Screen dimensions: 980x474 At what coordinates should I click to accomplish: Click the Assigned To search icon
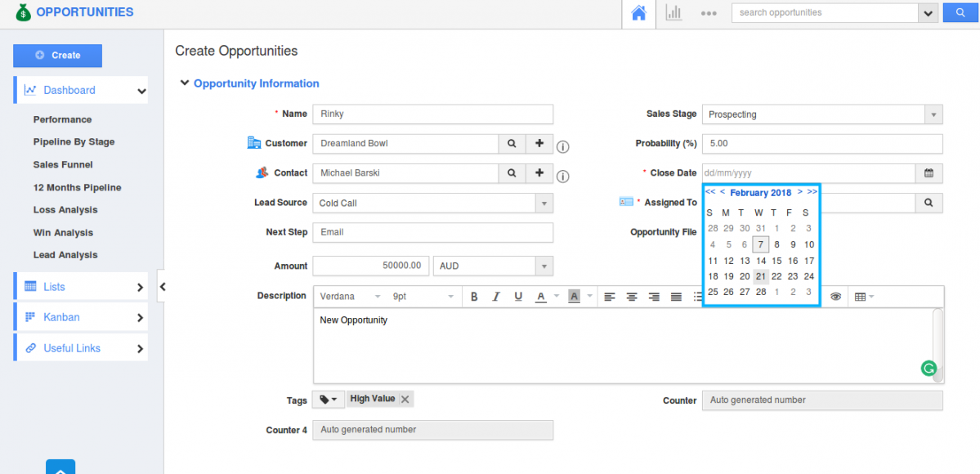pyautogui.click(x=929, y=203)
